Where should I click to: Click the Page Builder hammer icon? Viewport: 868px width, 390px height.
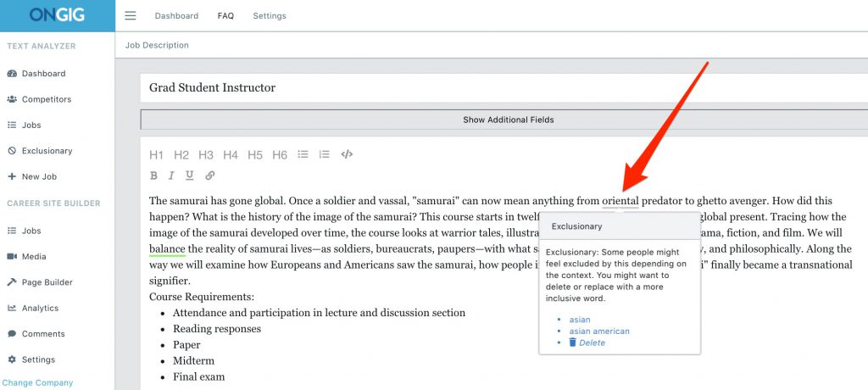pyautogui.click(x=12, y=282)
